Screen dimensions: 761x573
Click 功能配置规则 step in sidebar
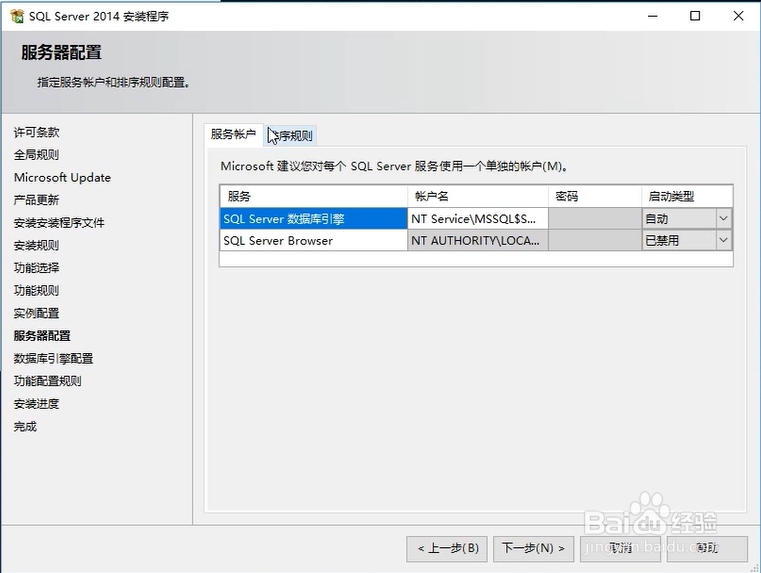pyautogui.click(x=48, y=381)
